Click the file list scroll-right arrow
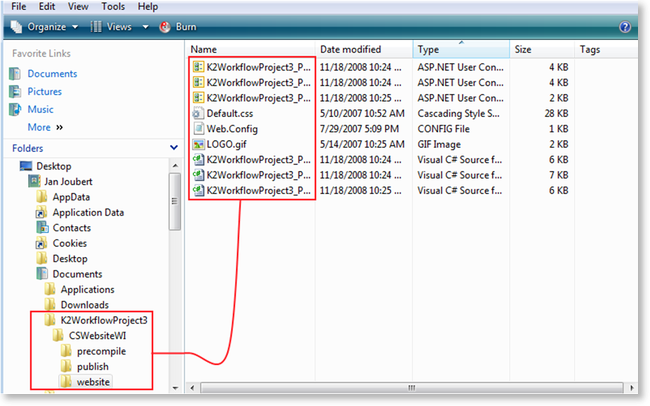Image resolution: width=650 pixels, height=406 pixels. pos(631,388)
